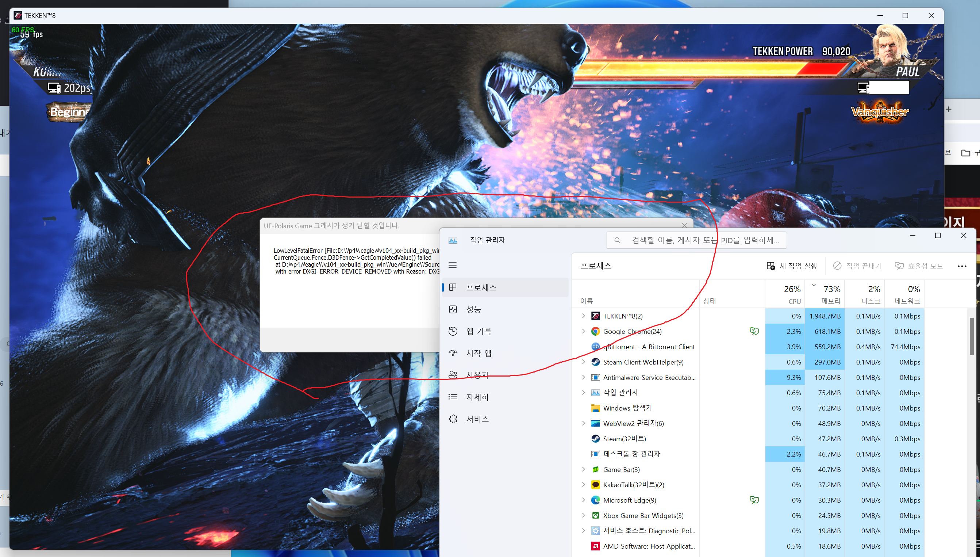Open the 서비스 services page
This screenshot has width=980, height=557.
[x=477, y=419]
